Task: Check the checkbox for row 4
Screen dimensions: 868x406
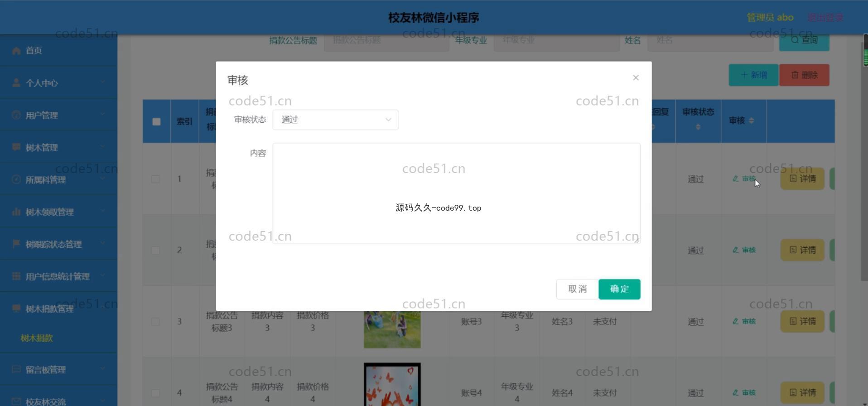Action: pos(155,393)
